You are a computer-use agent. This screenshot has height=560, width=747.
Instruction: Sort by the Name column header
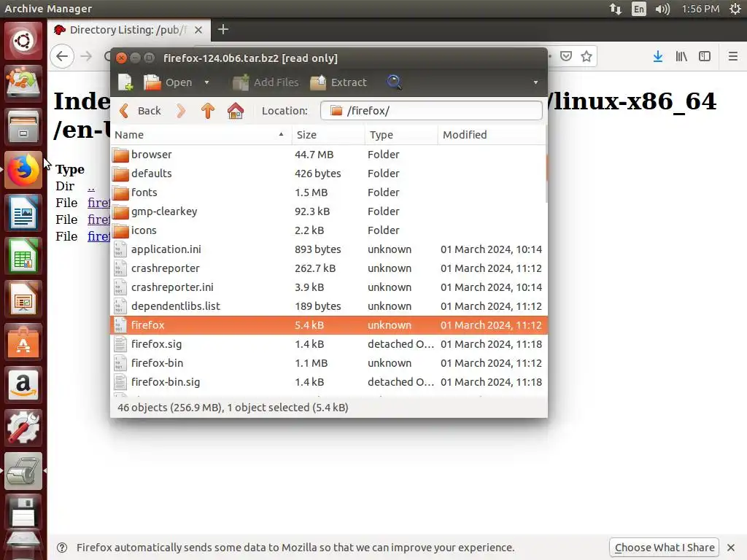coord(201,135)
